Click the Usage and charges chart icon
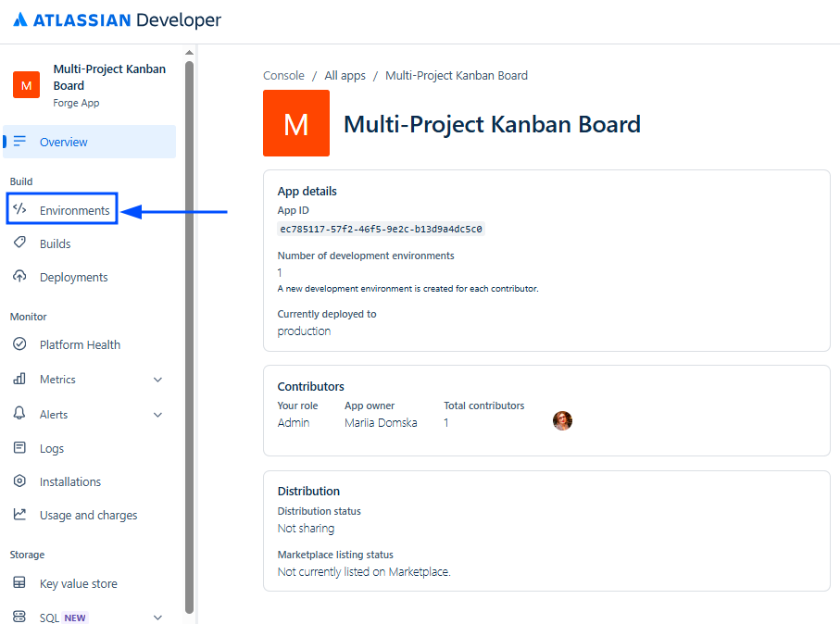 [19, 515]
